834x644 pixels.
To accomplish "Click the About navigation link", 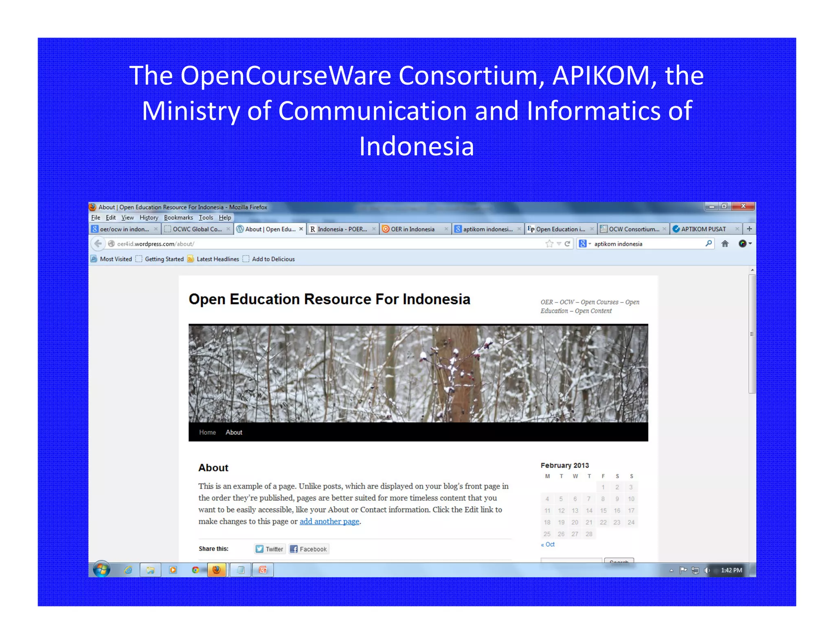I will click(x=234, y=432).
